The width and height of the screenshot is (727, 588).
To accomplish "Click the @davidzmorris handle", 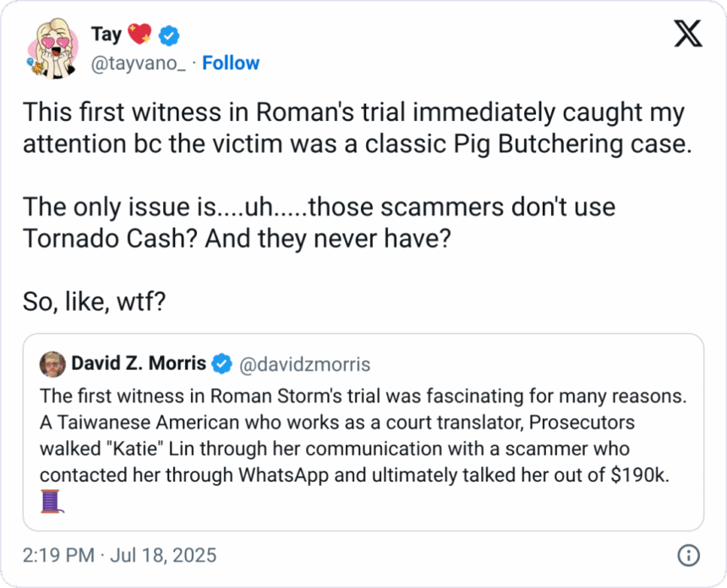I will (305, 364).
